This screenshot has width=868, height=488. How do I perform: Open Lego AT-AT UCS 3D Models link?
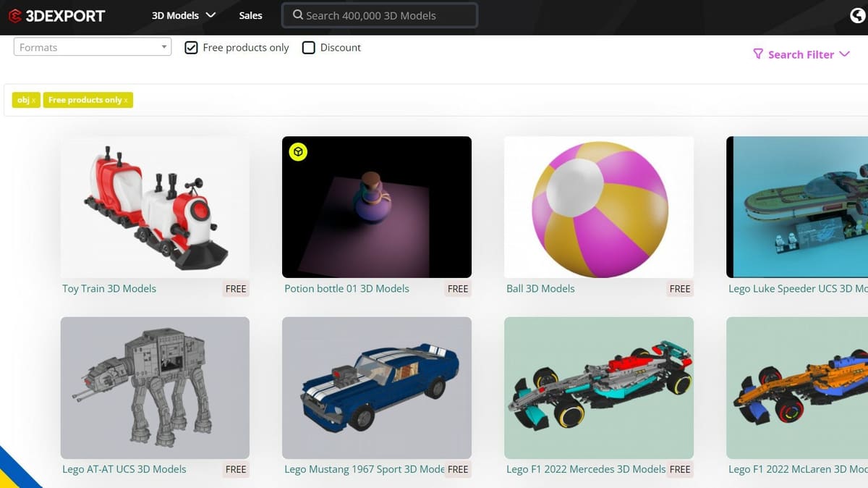124,469
